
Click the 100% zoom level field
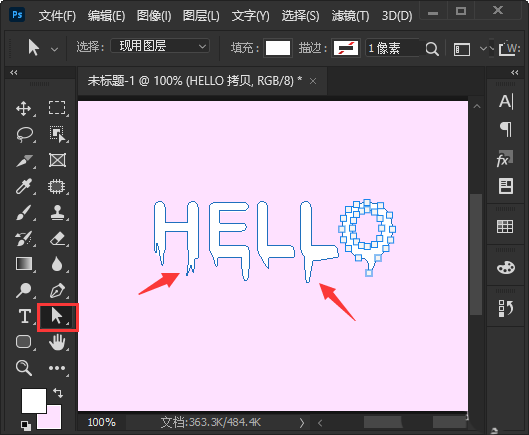(101, 423)
